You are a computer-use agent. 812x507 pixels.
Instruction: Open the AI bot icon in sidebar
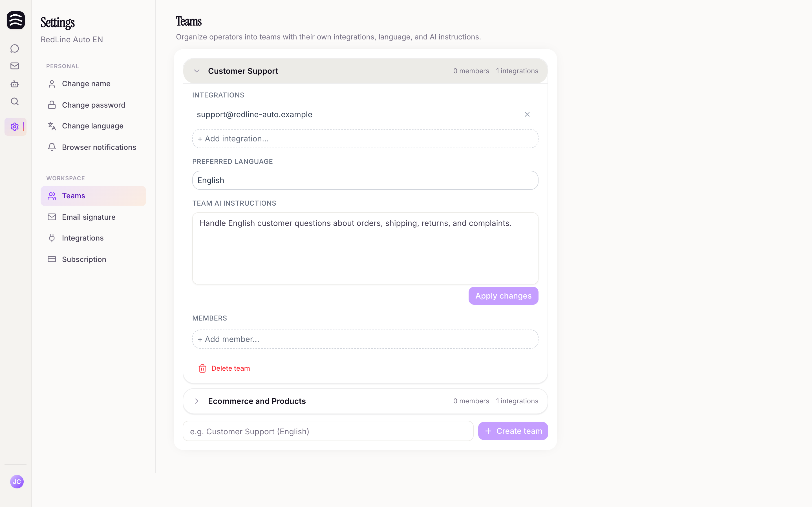(x=14, y=84)
